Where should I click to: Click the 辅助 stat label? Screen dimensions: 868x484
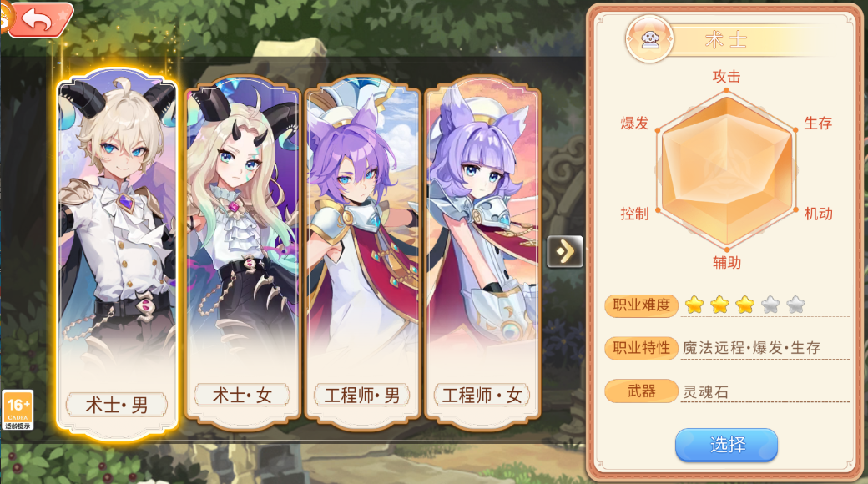pos(726,263)
